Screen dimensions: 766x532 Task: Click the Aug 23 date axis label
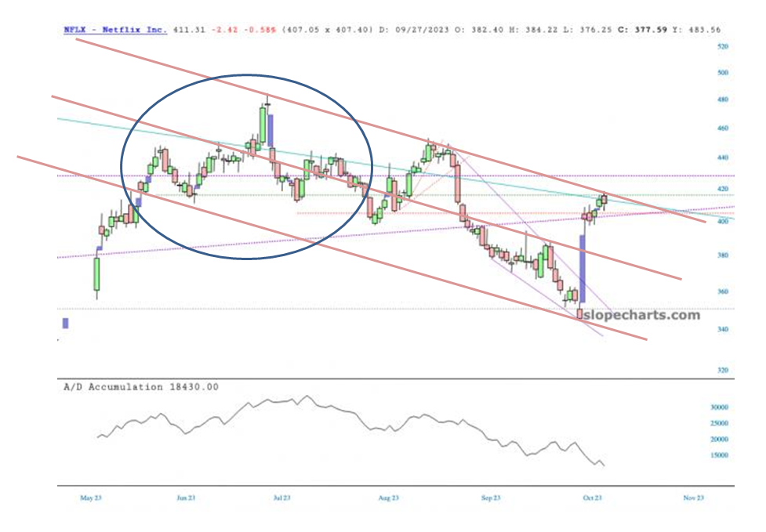[388, 498]
